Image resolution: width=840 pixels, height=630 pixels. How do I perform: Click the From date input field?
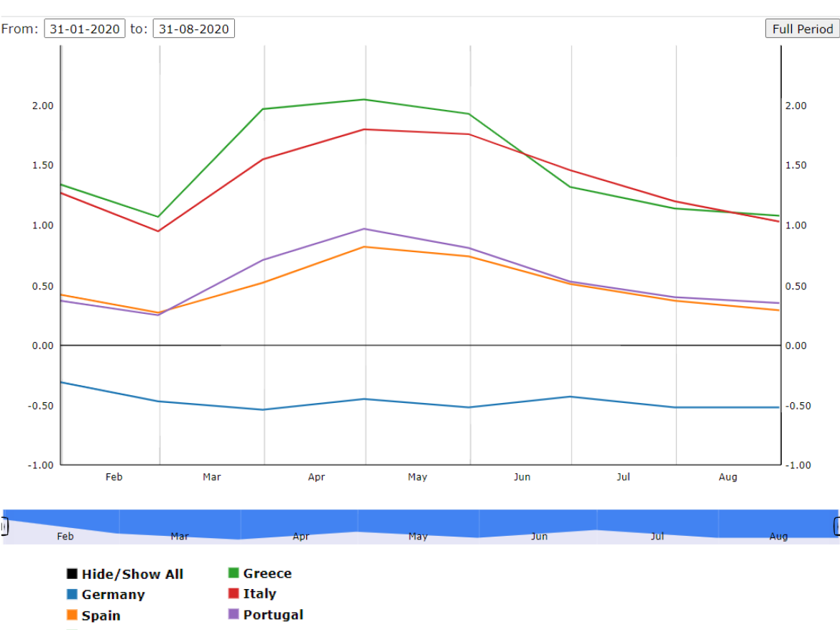[85, 29]
